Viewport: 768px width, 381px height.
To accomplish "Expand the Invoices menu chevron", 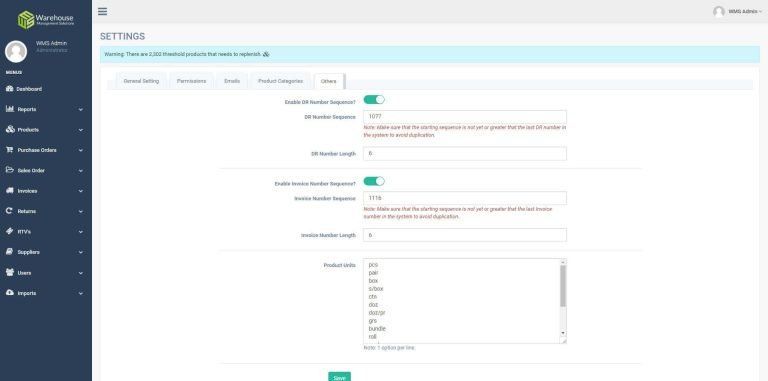I will pos(81,191).
